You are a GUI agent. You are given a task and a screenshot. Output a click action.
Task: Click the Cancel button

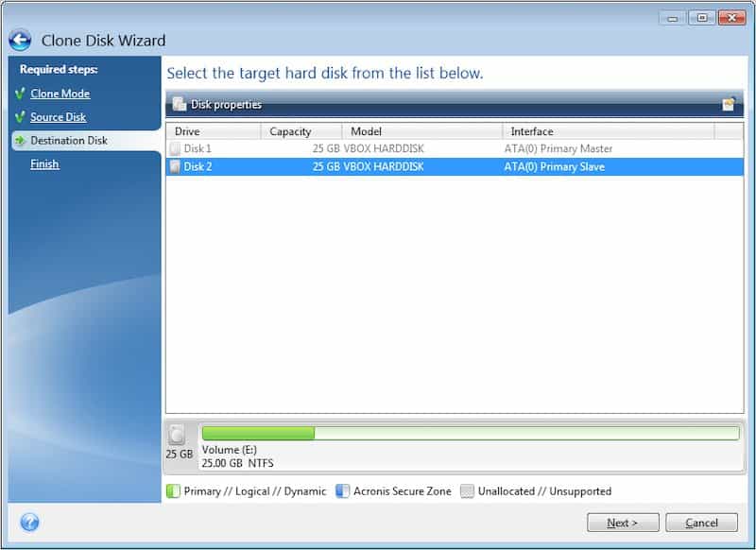(701, 523)
